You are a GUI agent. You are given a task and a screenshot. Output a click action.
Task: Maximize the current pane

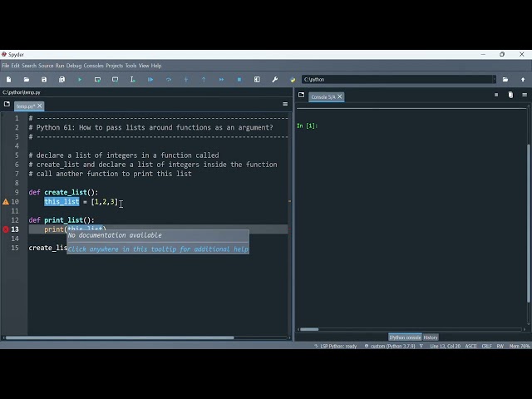click(257, 80)
